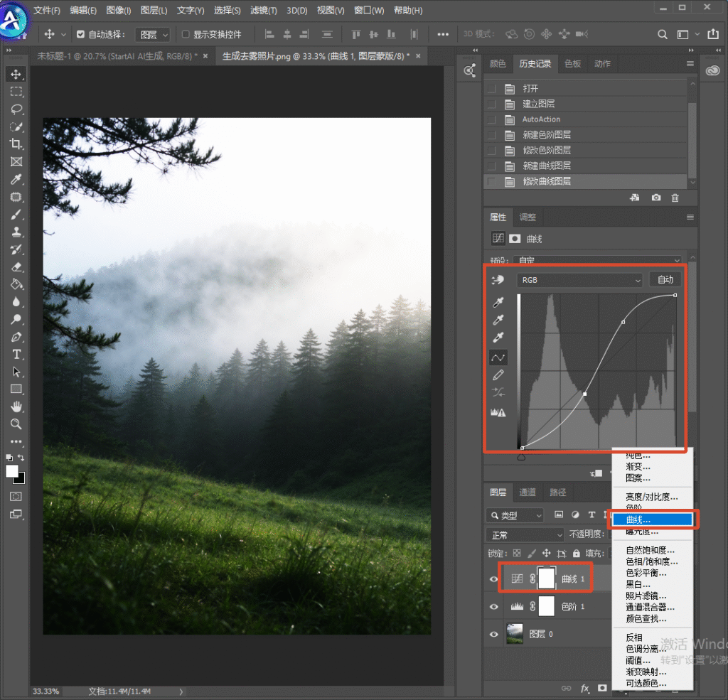Click the histogram warning recalculate icon
728x700 pixels.
(498, 412)
